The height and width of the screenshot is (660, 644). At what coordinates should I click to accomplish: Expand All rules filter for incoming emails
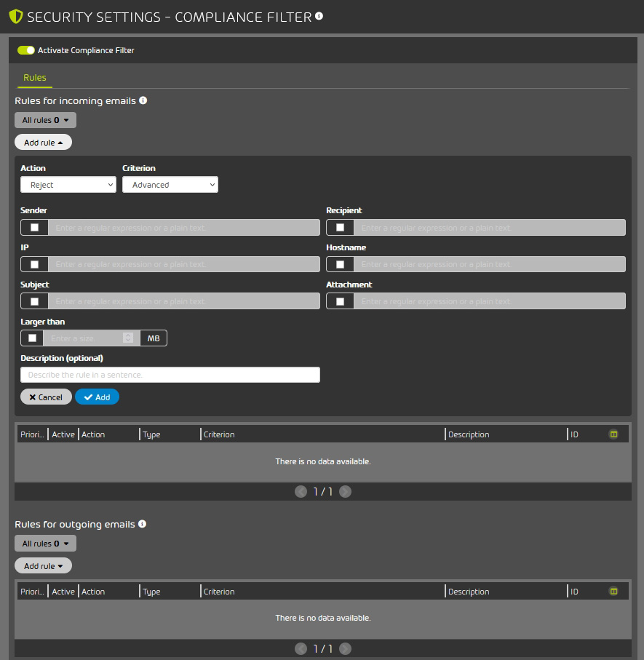click(x=45, y=120)
